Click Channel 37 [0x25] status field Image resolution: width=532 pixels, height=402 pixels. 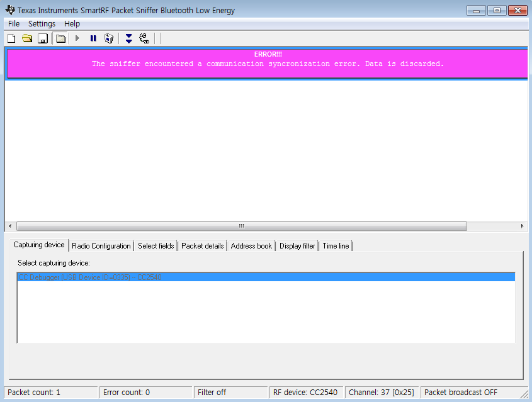[x=382, y=393]
